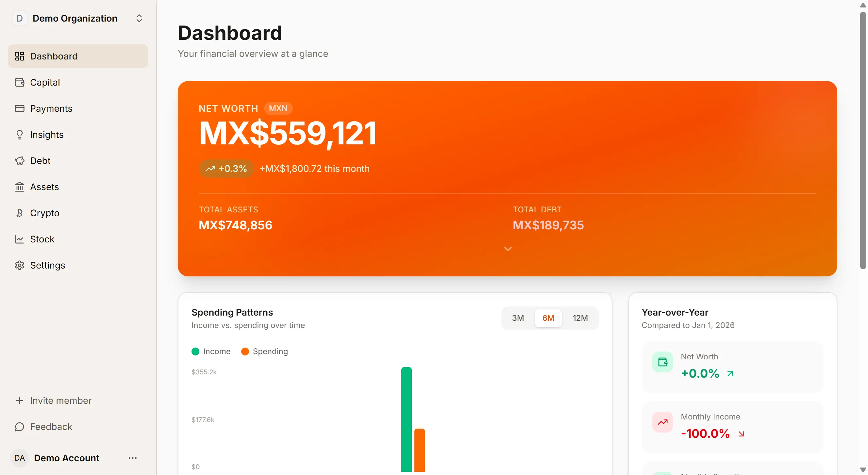Screen dimensions: 868x475
Task: Click the MX$189,735 total debt value
Action: click(548, 225)
